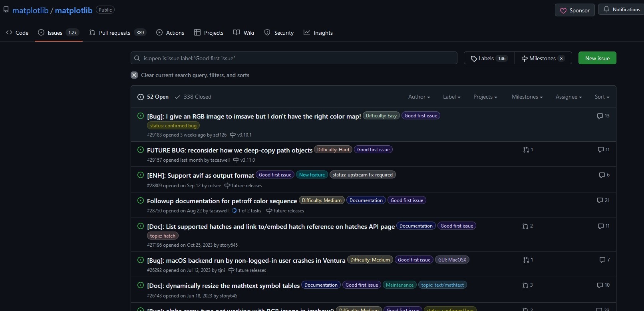Open the Label filter dropdown

pos(452,97)
